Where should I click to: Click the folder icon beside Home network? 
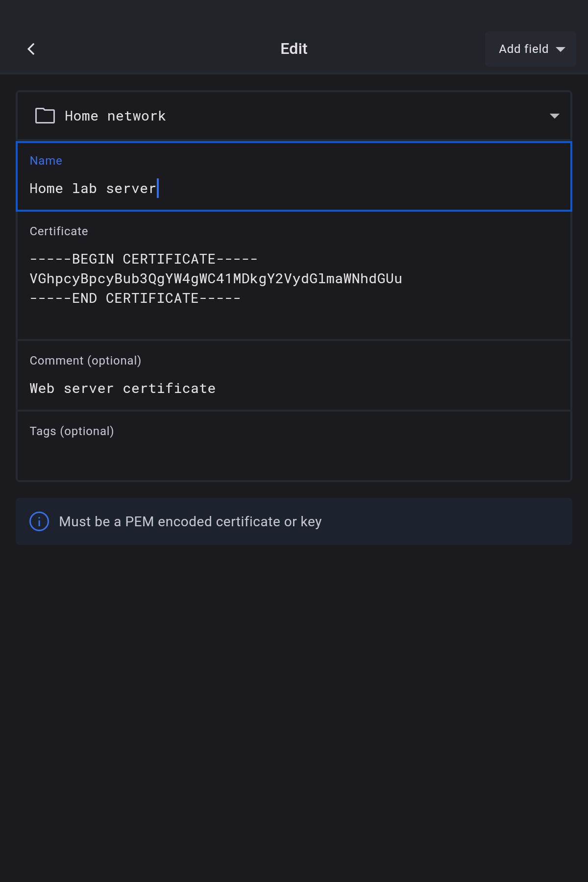45,116
